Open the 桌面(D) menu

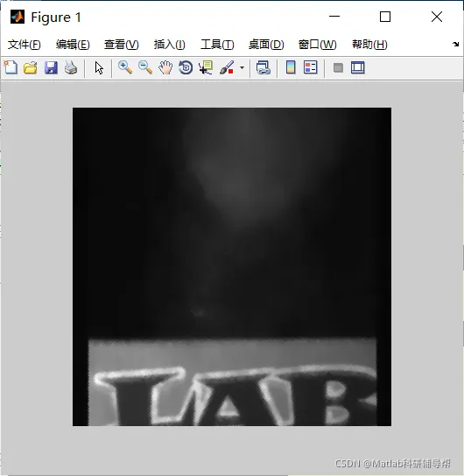point(266,45)
